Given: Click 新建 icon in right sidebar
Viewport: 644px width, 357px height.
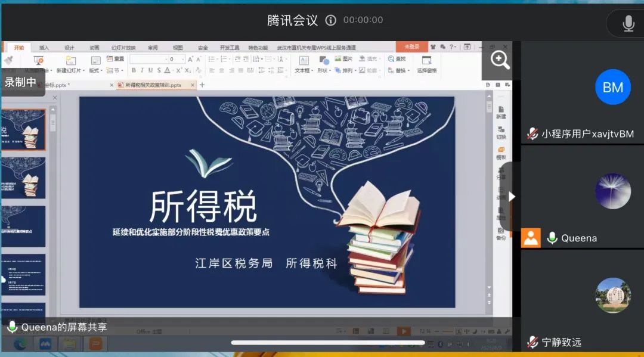Looking at the screenshot, I should (x=501, y=111).
